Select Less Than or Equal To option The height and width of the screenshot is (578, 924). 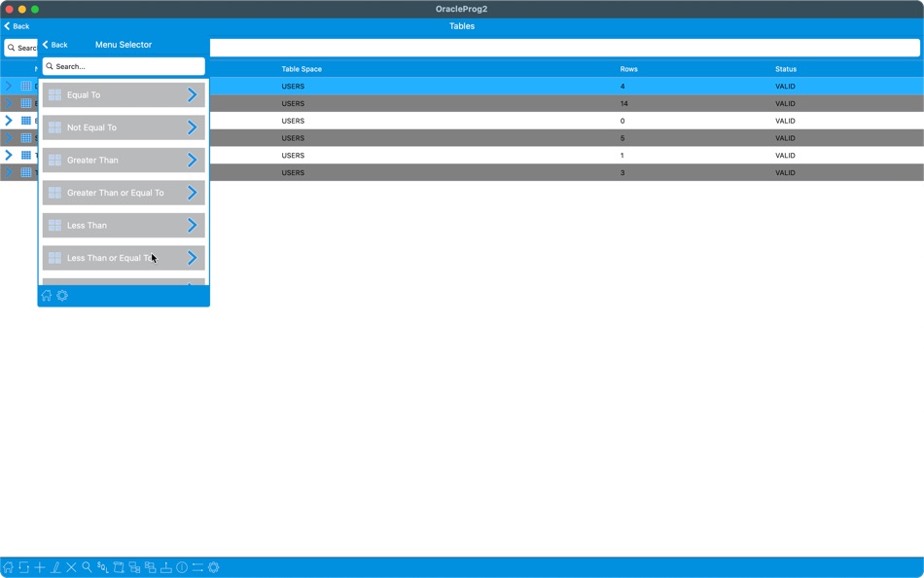coord(123,257)
